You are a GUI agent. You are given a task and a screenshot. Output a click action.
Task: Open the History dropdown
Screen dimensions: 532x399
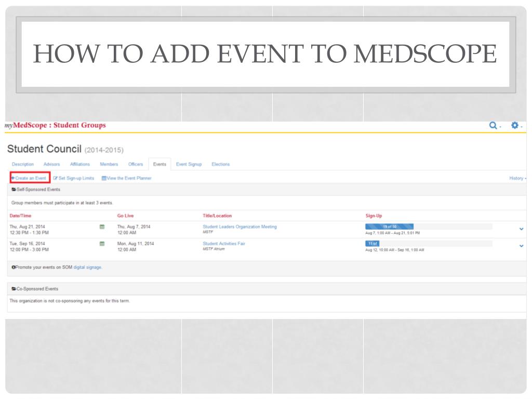pos(517,178)
